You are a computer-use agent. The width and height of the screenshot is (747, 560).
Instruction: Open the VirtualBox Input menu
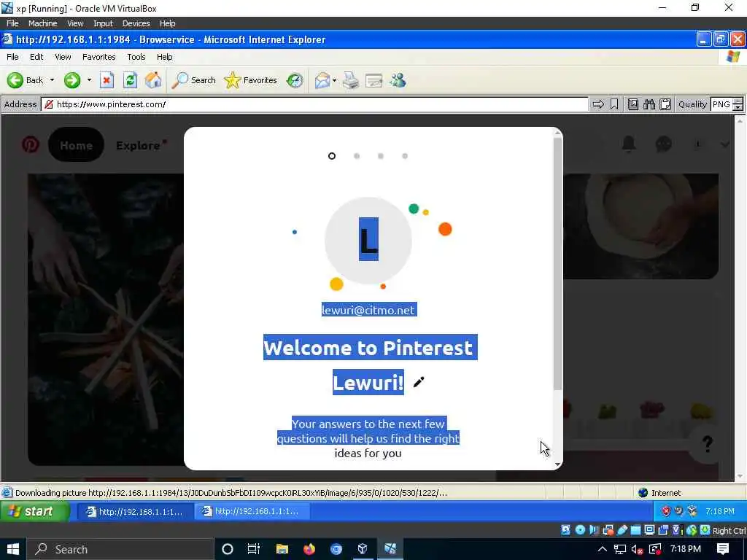point(104,23)
